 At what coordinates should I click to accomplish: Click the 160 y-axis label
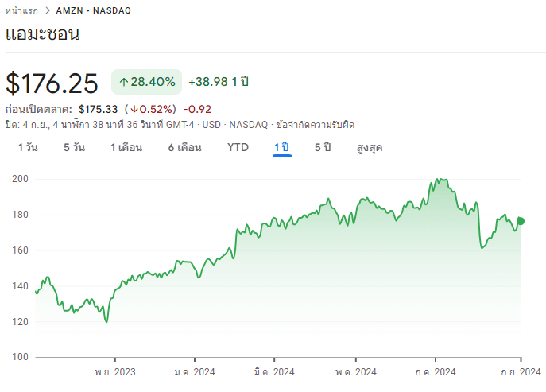click(20, 250)
